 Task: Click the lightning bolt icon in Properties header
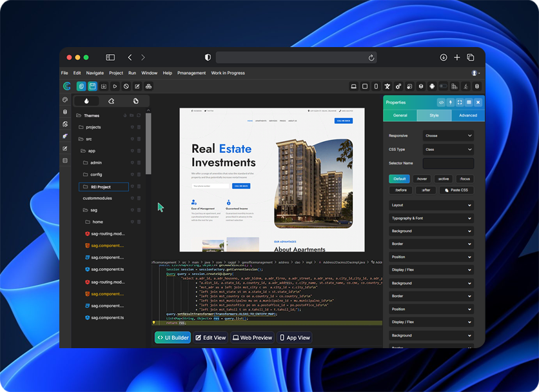tap(450, 103)
